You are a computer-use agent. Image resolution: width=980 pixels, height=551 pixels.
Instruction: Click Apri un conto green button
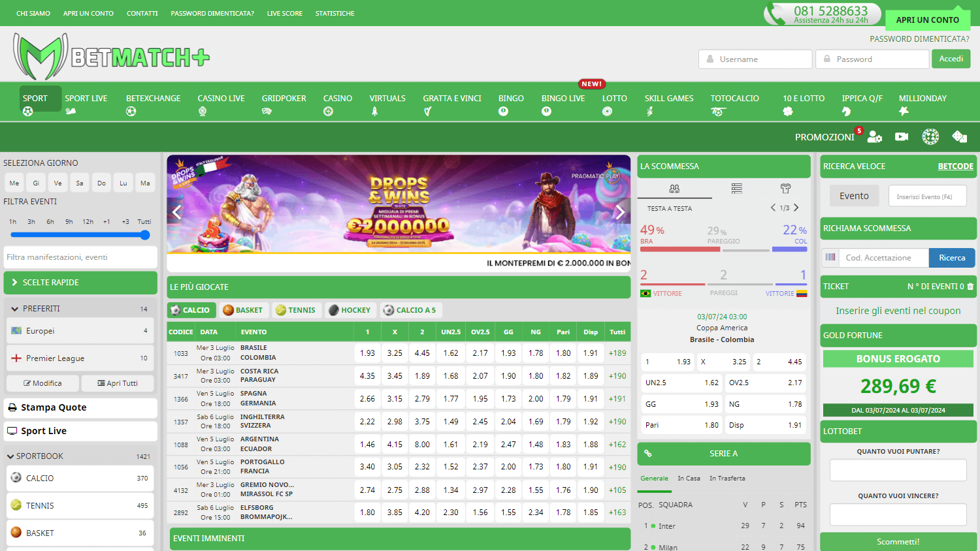[928, 20]
